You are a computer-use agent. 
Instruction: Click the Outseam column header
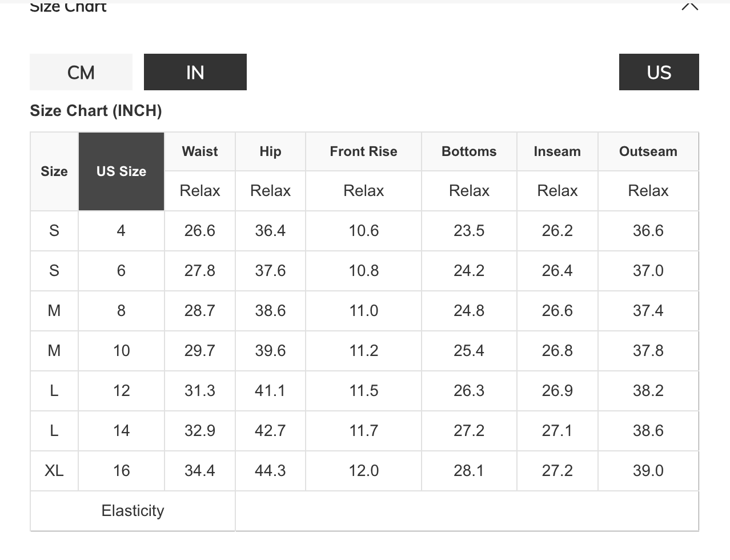648,151
